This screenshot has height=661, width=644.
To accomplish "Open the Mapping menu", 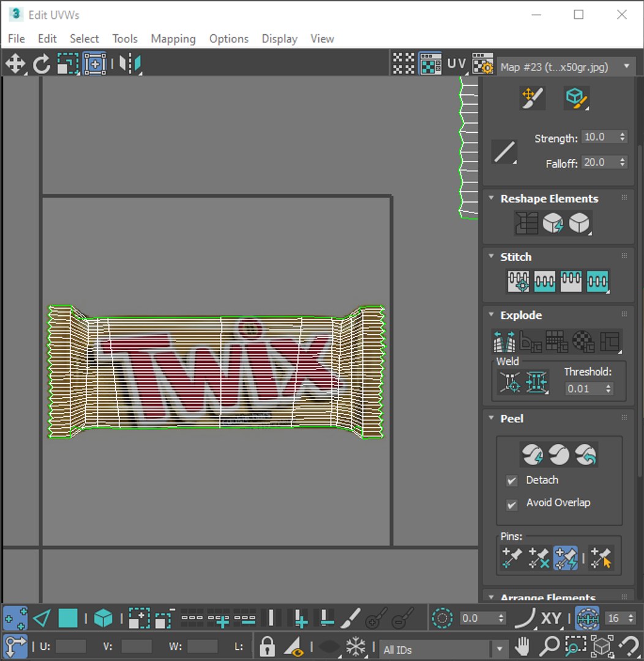I will click(173, 39).
